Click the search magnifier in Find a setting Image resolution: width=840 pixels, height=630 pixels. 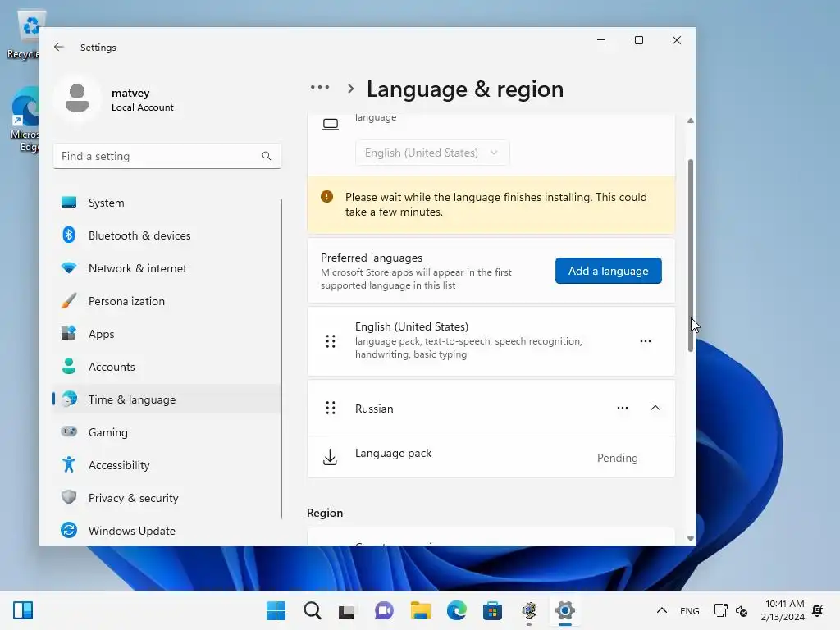267,156
